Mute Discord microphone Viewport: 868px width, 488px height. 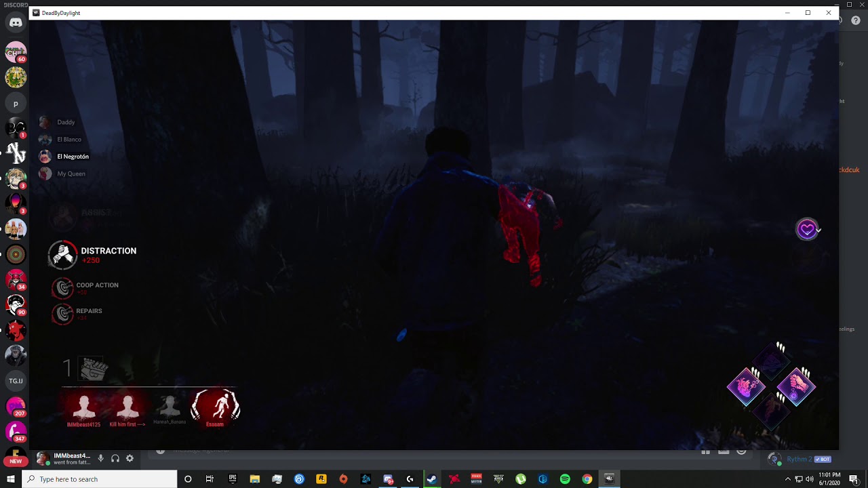[100, 459]
